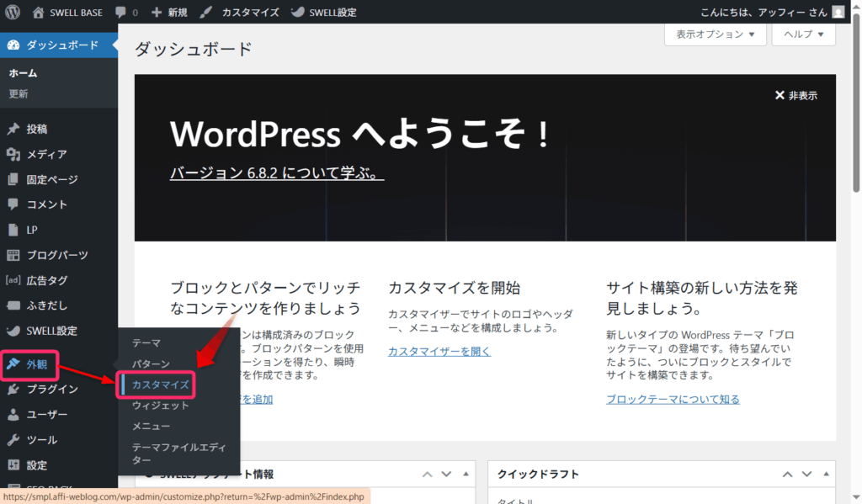This screenshot has width=862, height=504.
Task: Select ウィジェット in the 外観 submenu
Action: pos(161,406)
